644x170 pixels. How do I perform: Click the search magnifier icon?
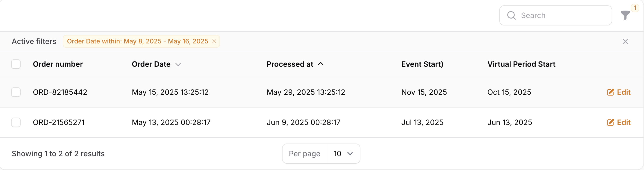[511, 15]
